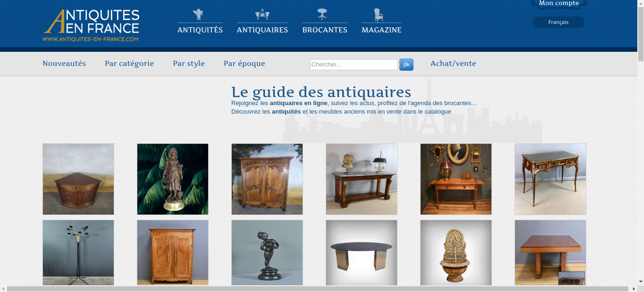Open the Achat/vente link
Viewport: 644px width, 292px height.
pyautogui.click(x=453, y=63)
